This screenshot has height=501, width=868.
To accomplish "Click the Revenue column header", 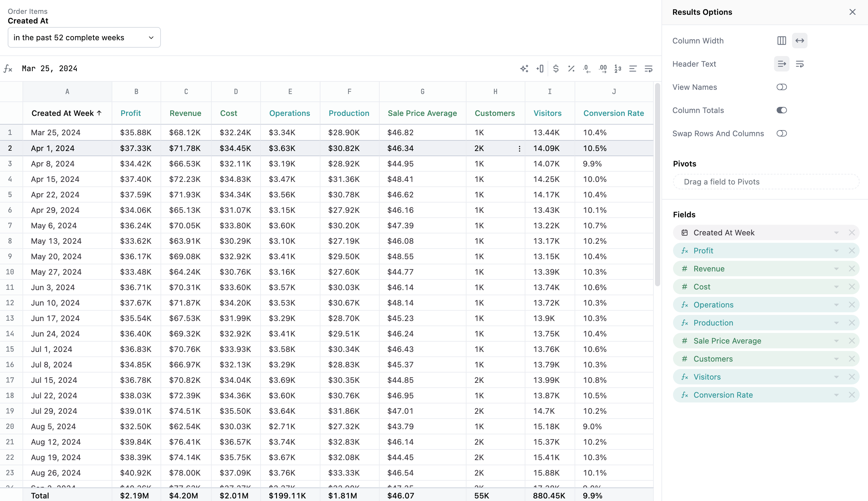I will tap(185, 113).
